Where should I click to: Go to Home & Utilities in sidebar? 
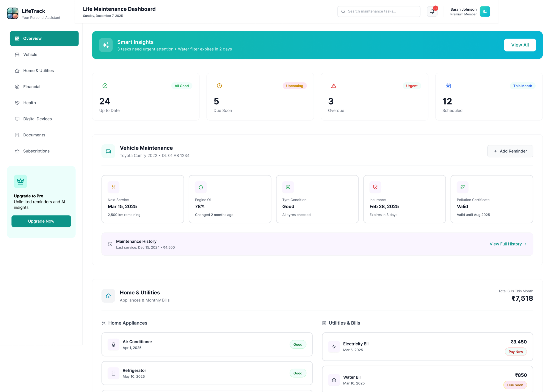click(38, 71)
